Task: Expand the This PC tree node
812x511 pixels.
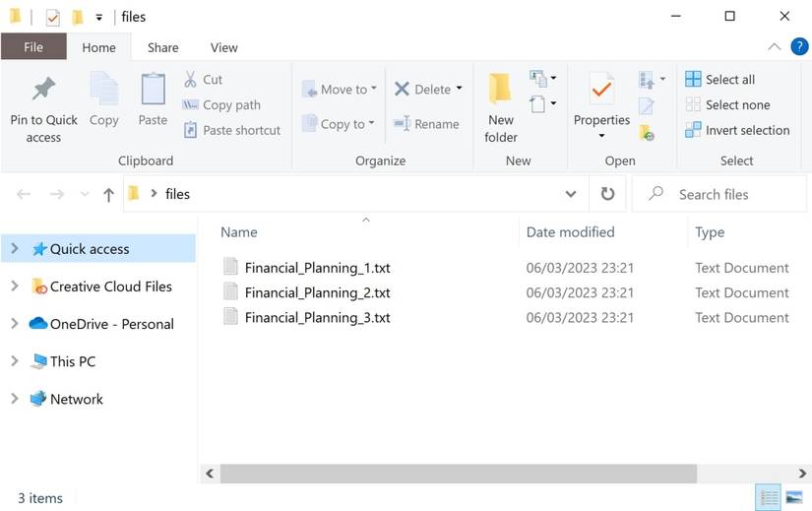Action: pos(15,361)
